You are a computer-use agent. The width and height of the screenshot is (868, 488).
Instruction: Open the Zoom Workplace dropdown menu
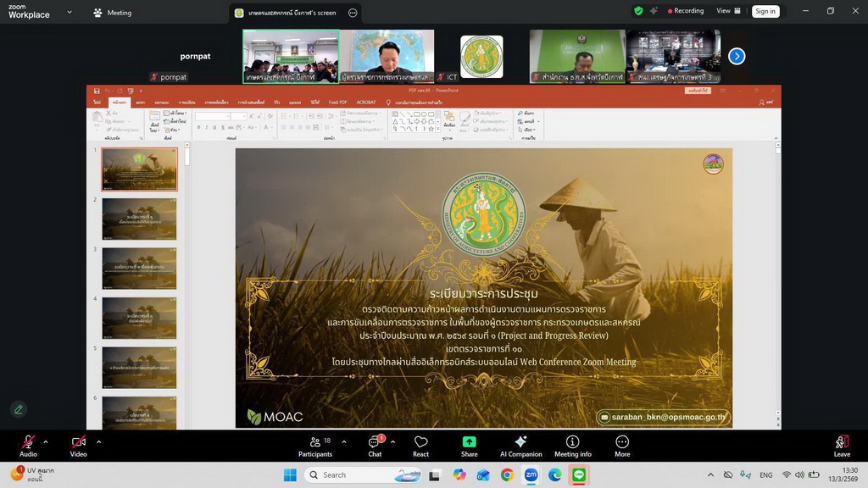coord(70,13)
